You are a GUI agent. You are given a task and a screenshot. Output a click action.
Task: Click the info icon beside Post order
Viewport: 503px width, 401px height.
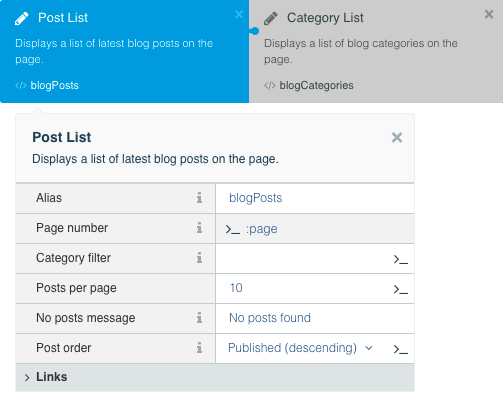pos(199,348)
